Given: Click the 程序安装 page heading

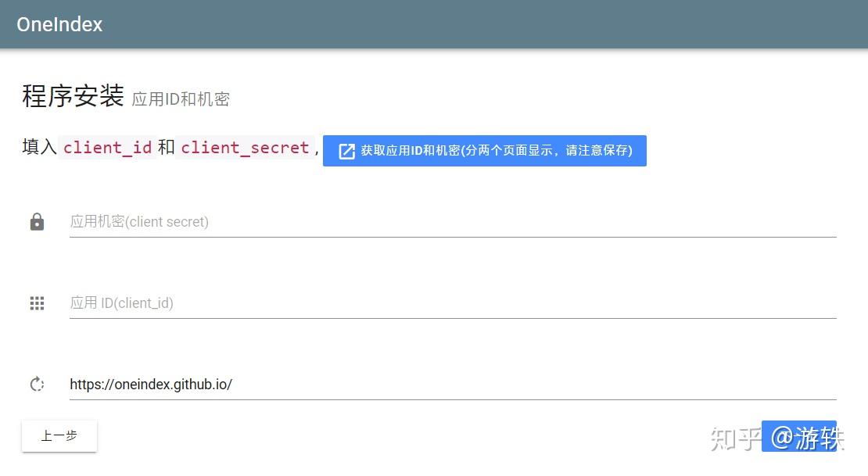Looking at the screenshot, I should pos(72,95).
